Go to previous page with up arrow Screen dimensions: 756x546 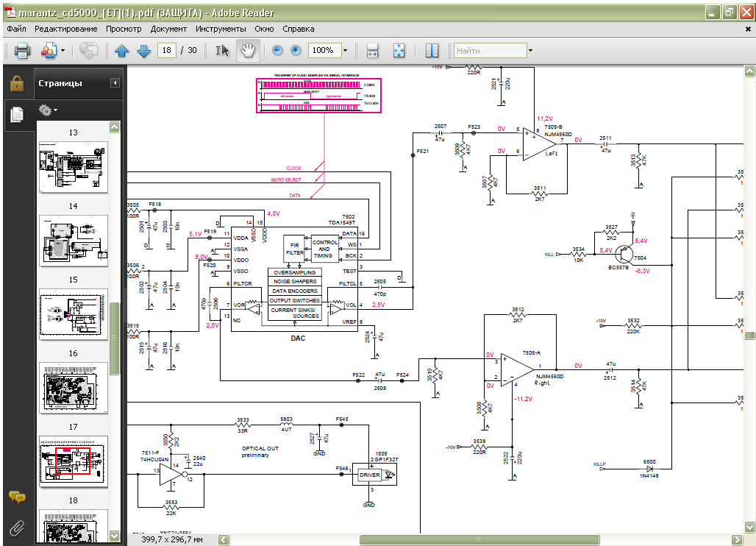coord(122,51)
